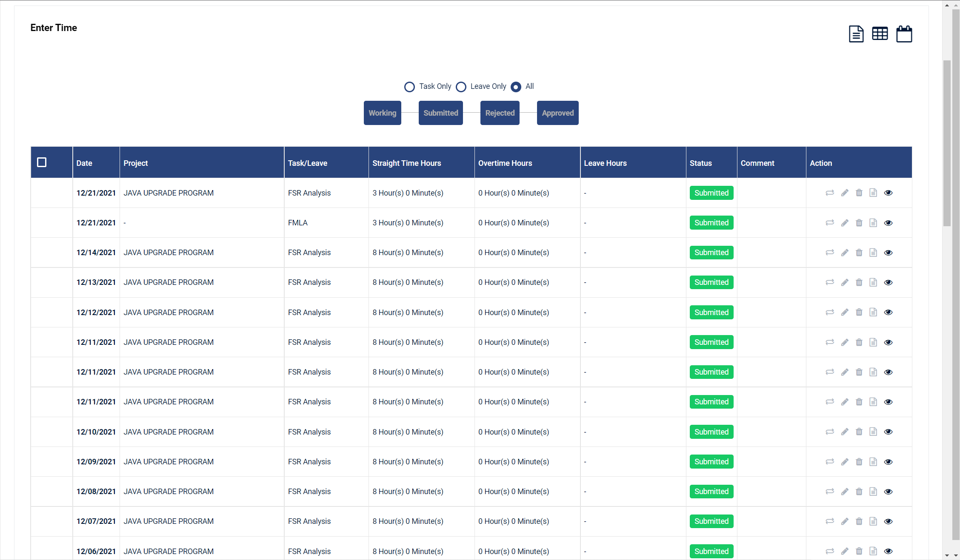This screenshot has height=560, width=960.
Task: Delete the 12/13/2021 entry via trash icon
Action: click(x=859, y=282)
